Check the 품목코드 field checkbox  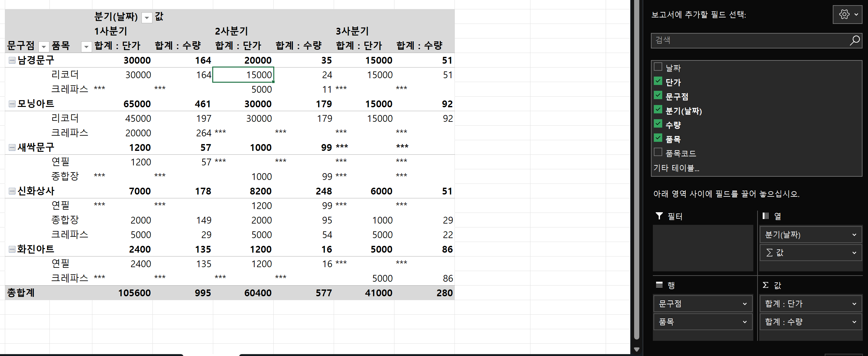pos(658,152)
